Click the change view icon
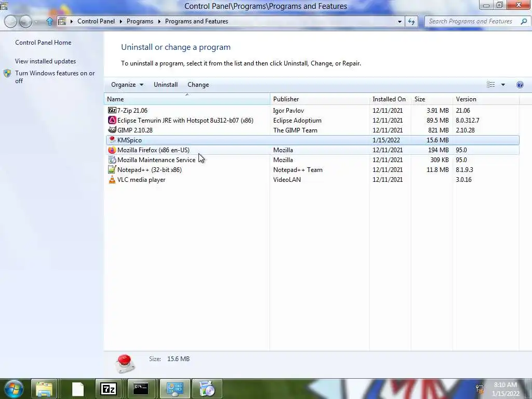 (490, 85)
